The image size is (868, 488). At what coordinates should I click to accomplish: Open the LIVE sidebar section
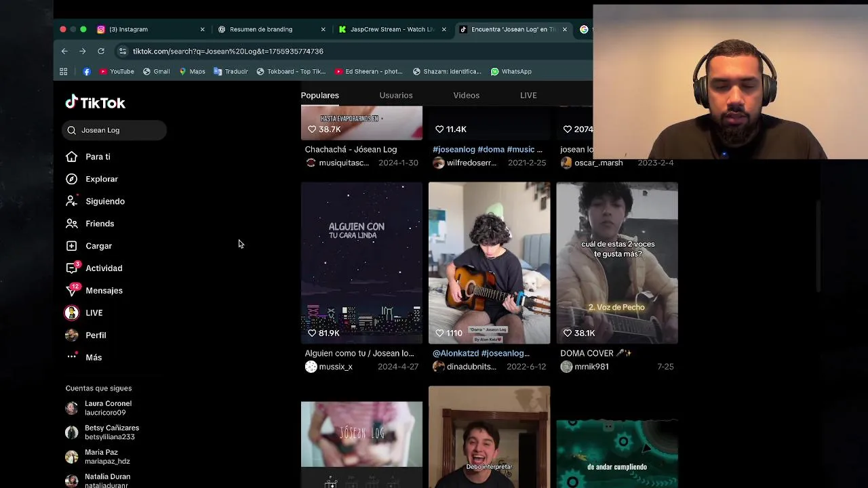click(84, 313)
